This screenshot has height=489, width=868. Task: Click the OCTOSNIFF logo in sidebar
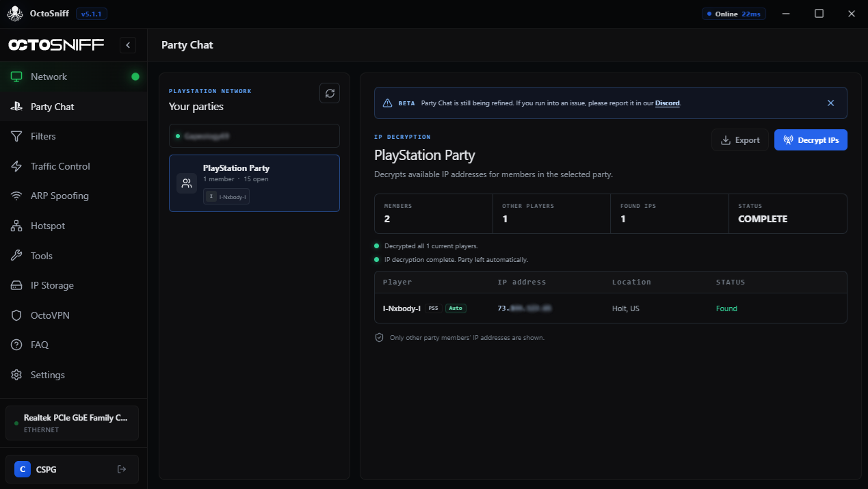click(x=56, y=45)
